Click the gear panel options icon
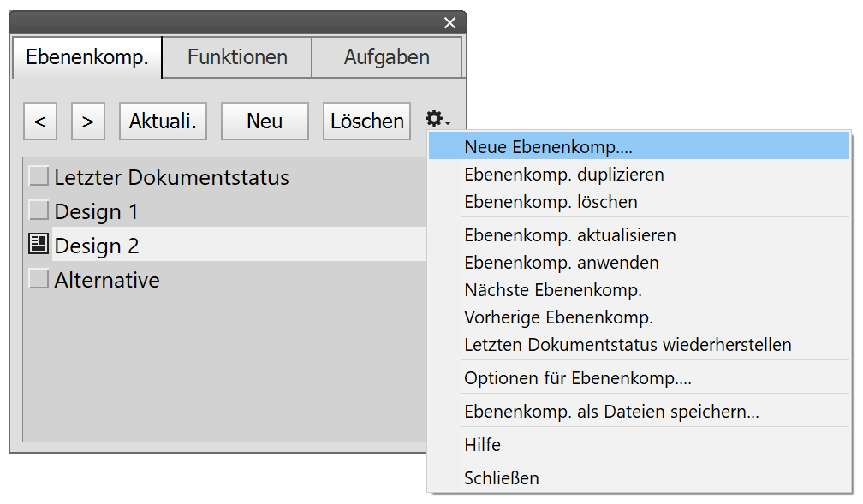This screenshot has width=863, height=504. click(437, 120)
